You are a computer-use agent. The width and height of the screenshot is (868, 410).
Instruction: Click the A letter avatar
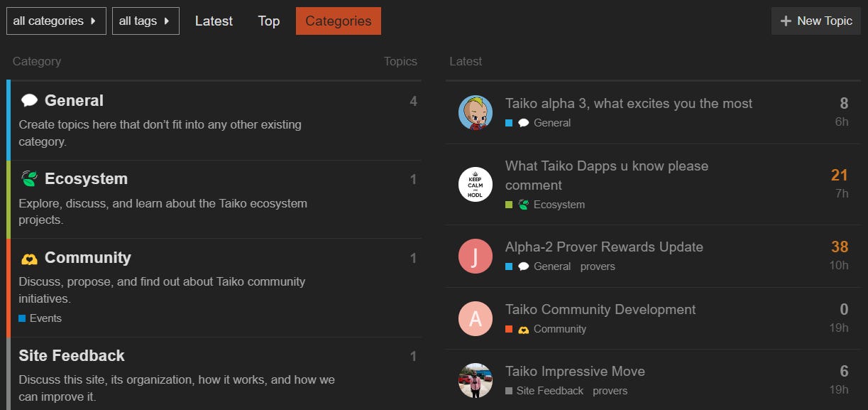tap(476, 319)
